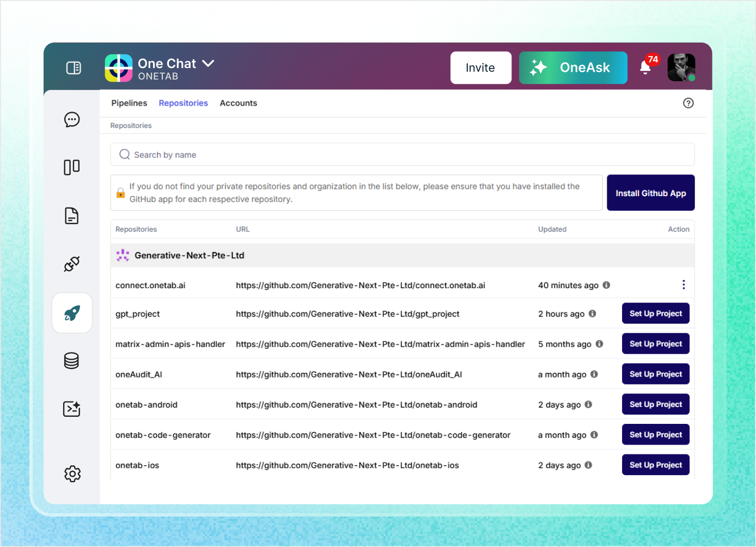The image size is (756, 547).
Task: Click info icon next to 5 months ago
Action: click(599, 344)
